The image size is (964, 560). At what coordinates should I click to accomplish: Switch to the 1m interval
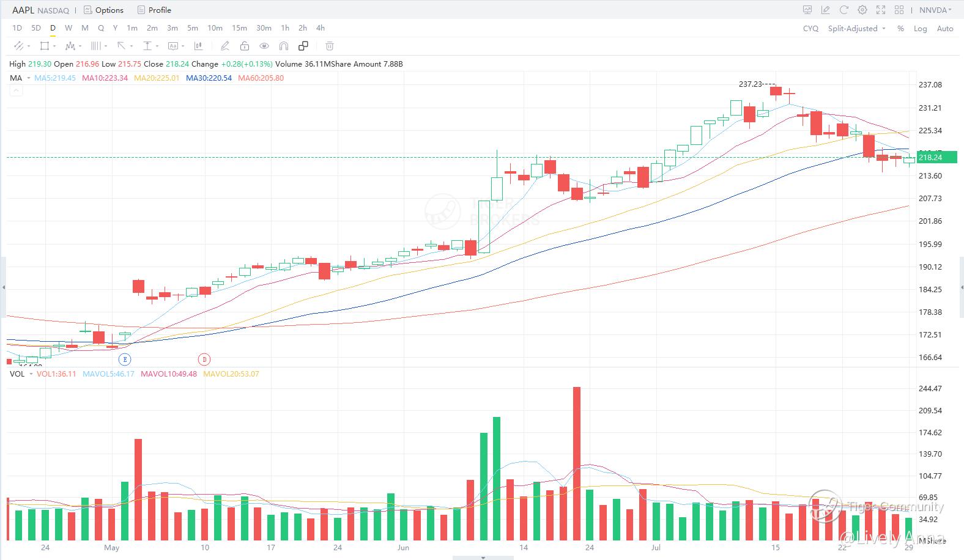pos(132,28)
